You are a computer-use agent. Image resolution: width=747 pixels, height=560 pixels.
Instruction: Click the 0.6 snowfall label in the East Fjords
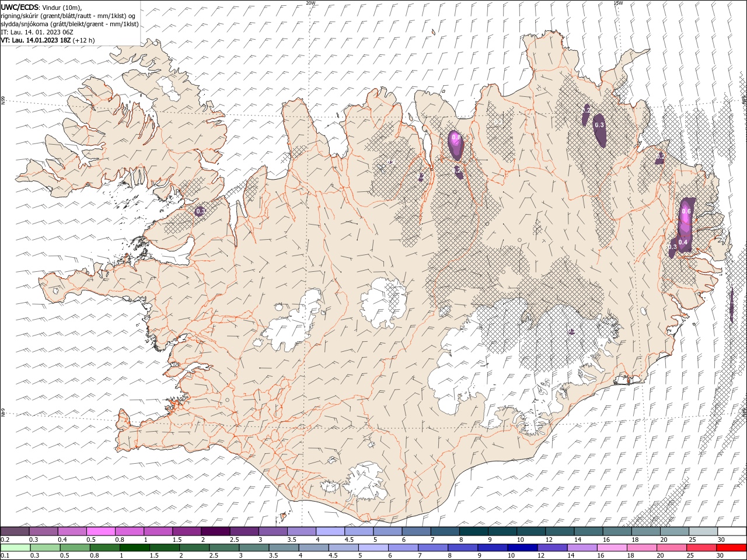coord(686,211)
